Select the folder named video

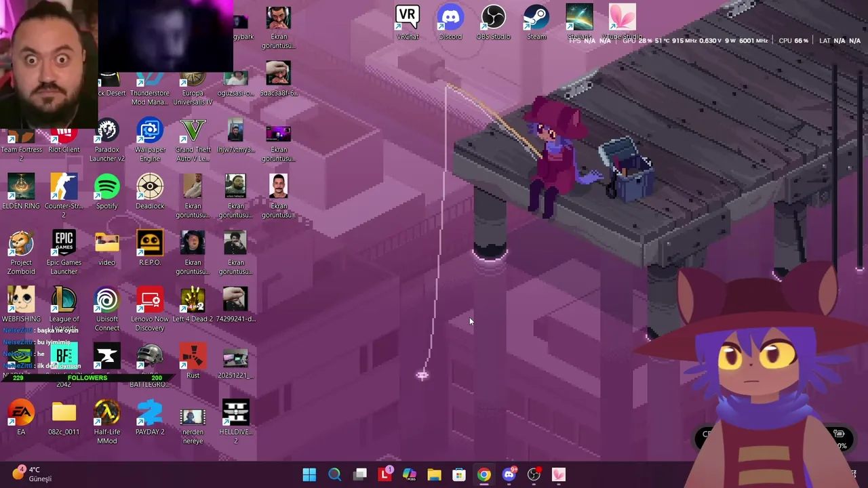coord(107,249)
